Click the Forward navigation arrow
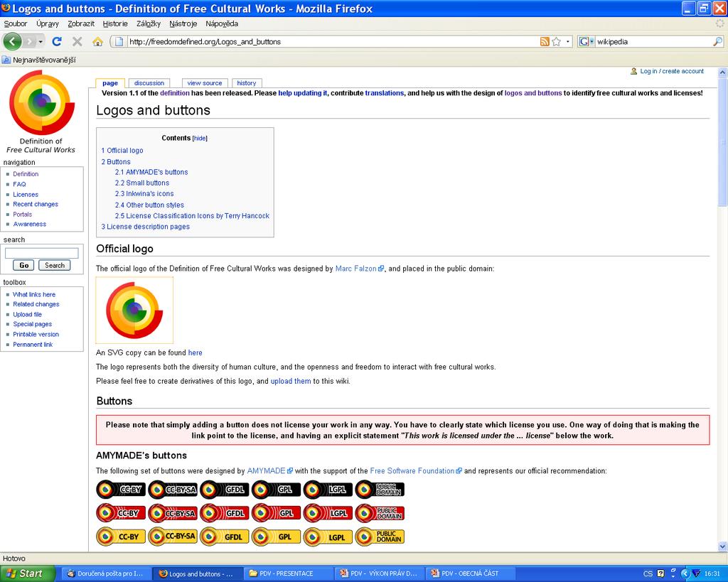 click(29, 42)
